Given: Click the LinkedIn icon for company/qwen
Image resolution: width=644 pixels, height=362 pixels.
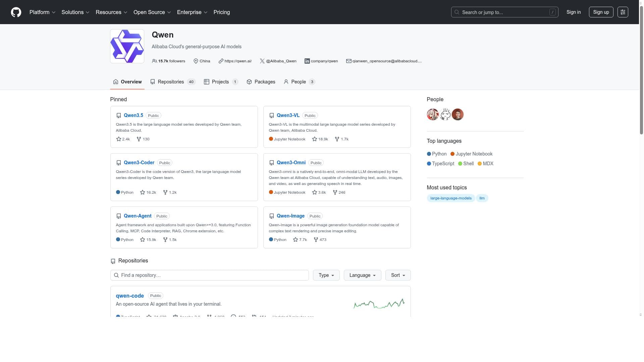Looking at the screenshot, I should (x=307, y=61).
